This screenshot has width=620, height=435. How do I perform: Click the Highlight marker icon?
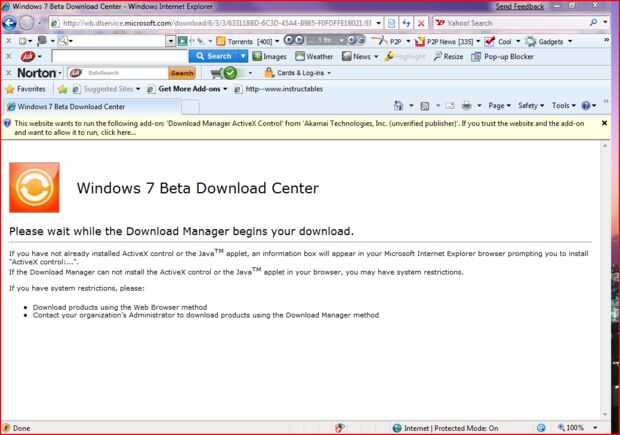pyautogui.click(x=390, y=57)
